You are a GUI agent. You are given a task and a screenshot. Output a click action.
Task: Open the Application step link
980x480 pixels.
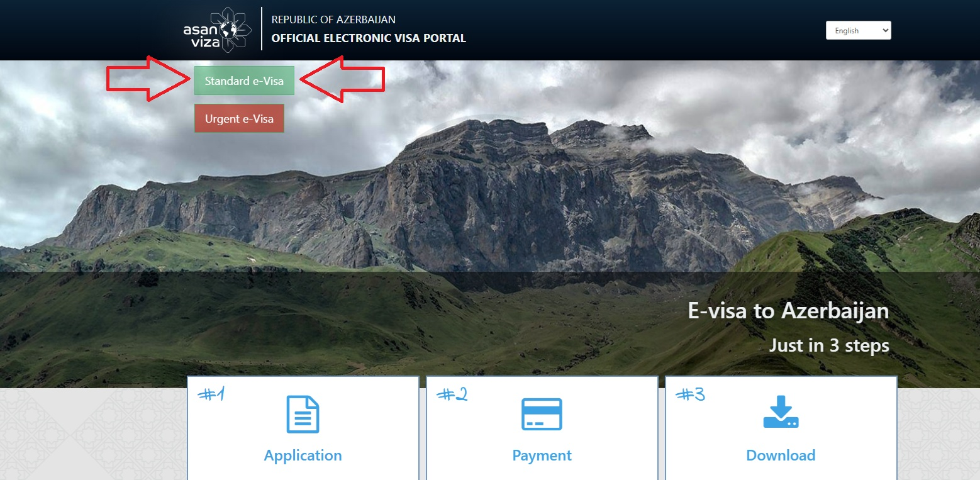303,455
